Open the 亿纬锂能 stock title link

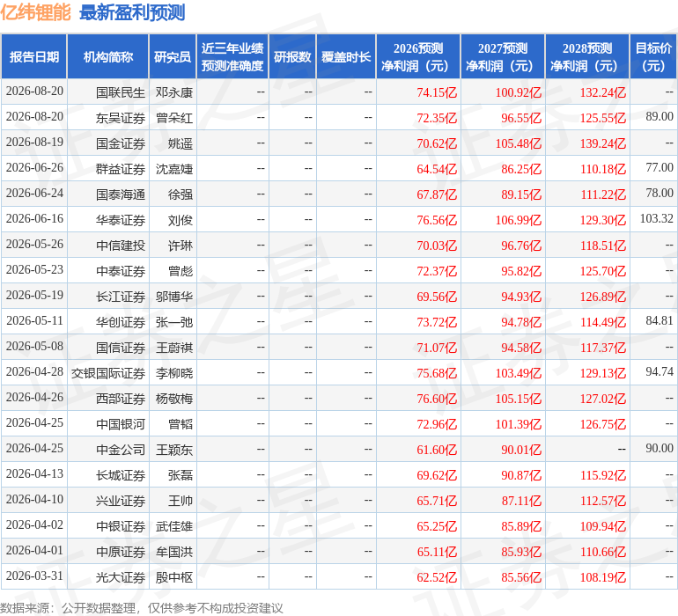tap(35, 12)
